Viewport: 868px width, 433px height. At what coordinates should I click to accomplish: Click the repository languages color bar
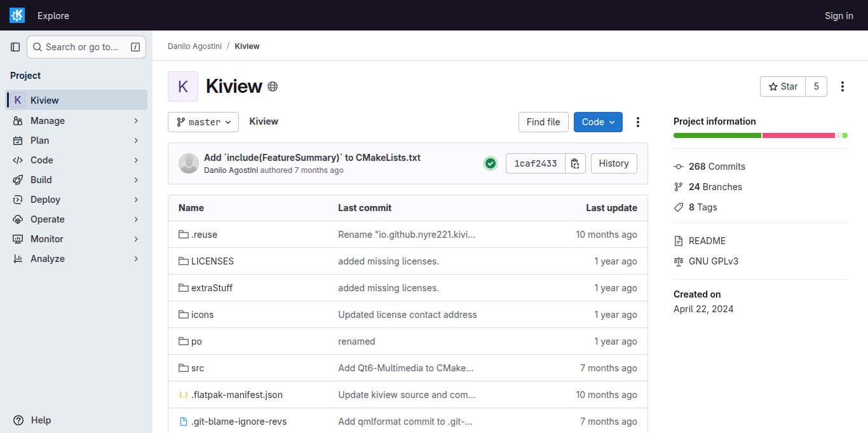coord(760,135)
